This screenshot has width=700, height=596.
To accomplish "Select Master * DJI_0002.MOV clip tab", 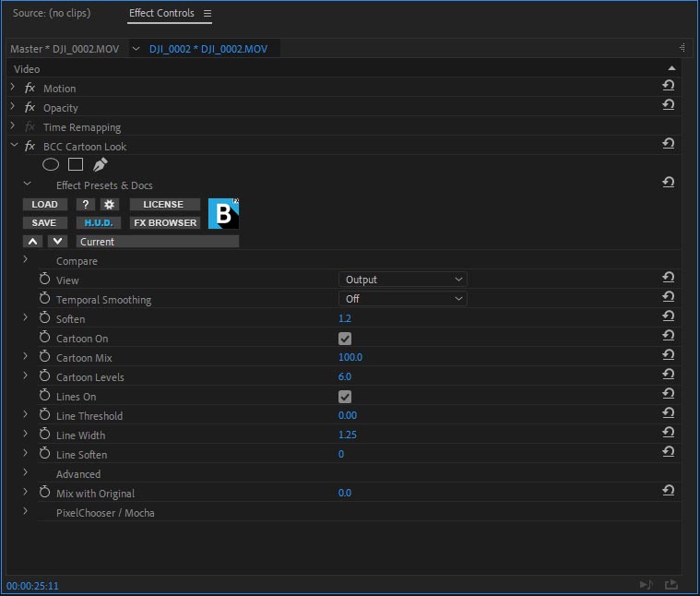I will click(x=65, y=49).
